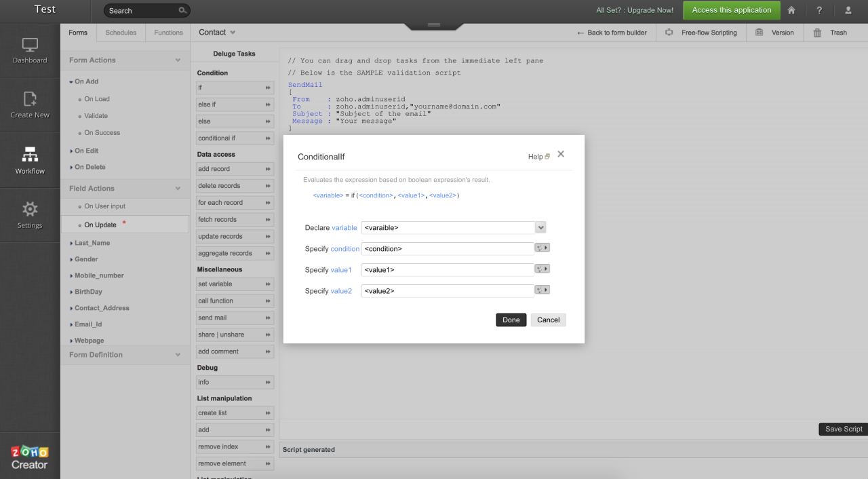The image size is (868, 479).
Task: Switch to the Functions tab
Action: 168,33
